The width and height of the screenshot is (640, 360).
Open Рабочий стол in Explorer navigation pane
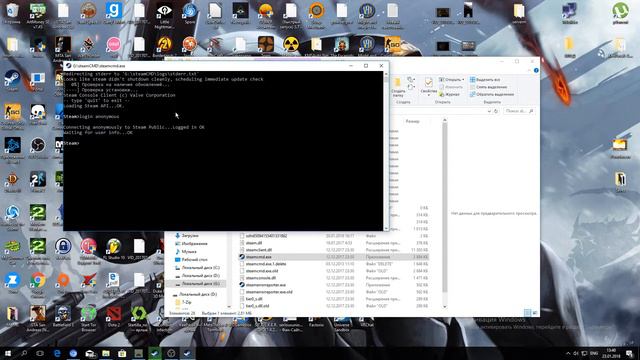click(191, 260)
